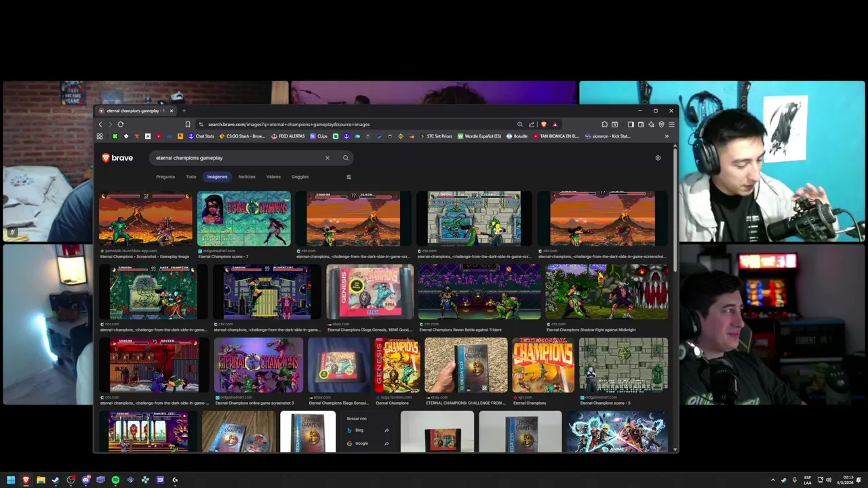Open Discord from the taskbar
The height and width of the screenshot is (488, 868).
click(85, 480)
